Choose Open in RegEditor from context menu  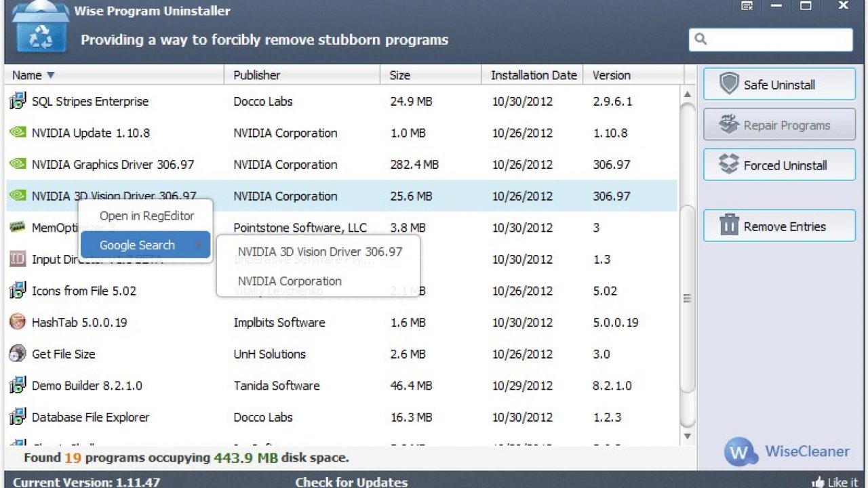pyautogui.click(x=146, y=216)
